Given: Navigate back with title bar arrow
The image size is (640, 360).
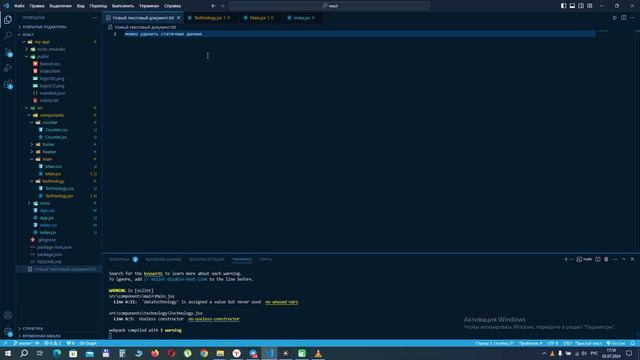Looking at the screenshot, I should [x=213, y=6].
